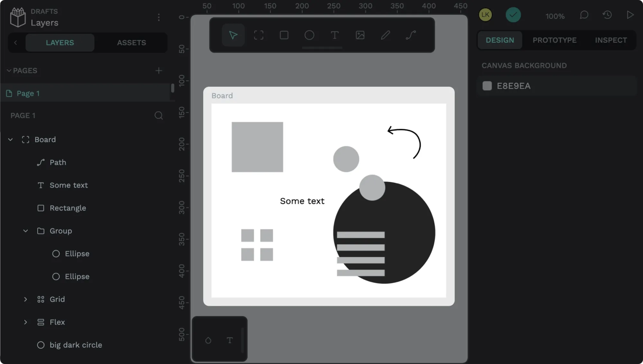Add a new page with plus button
The image size is (643, 364).
(x=159, y=70)
